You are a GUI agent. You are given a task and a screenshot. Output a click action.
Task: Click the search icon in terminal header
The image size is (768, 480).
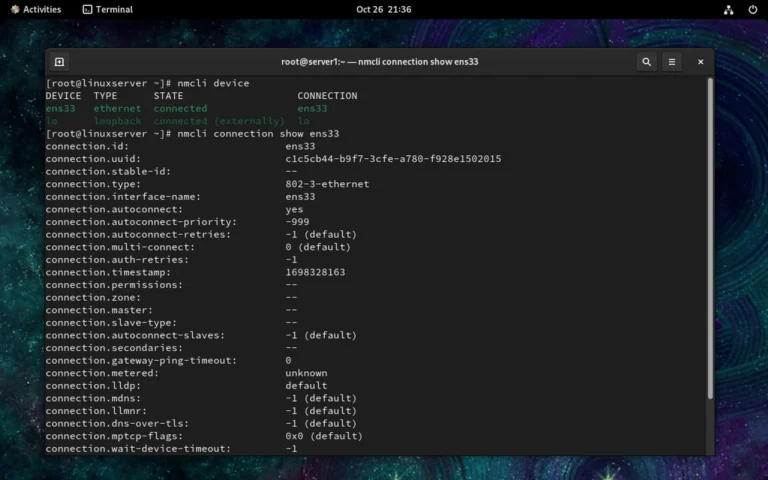coord(646,62)
